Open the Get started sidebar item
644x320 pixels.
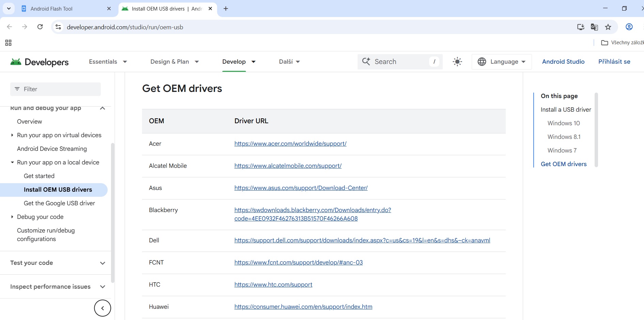(39, 176)
